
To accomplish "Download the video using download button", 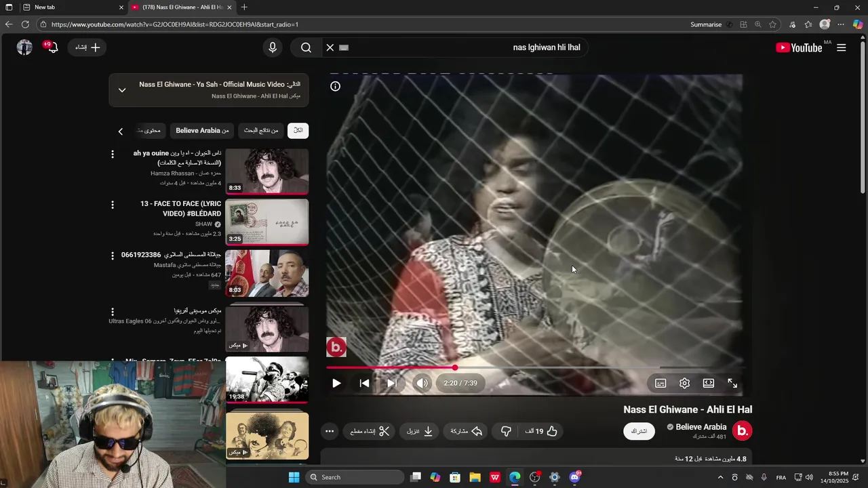I will (420, 431).
